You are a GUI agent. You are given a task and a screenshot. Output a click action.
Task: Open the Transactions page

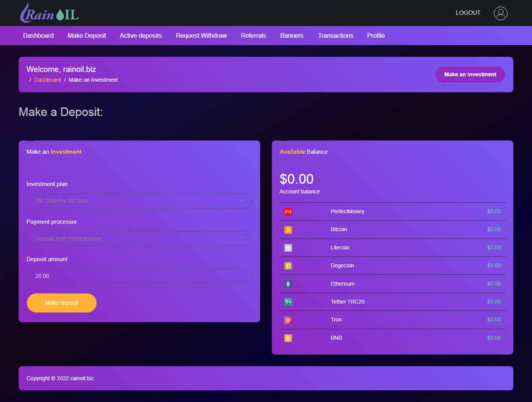click(336, 35)
